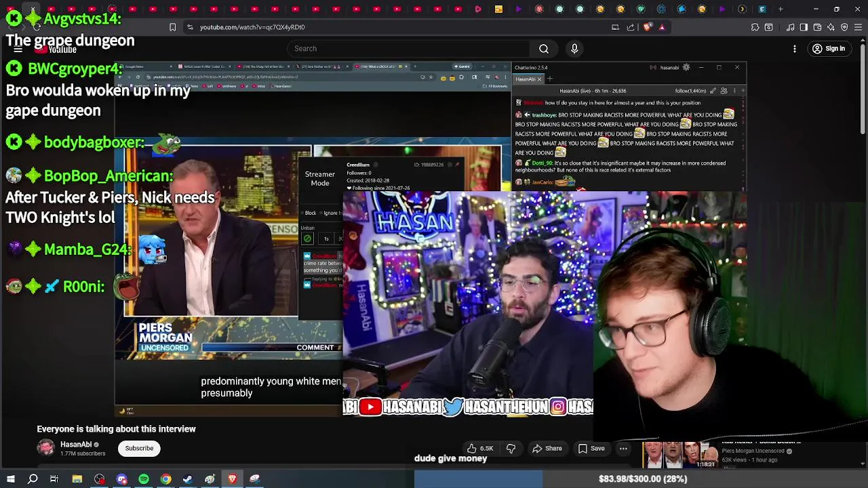
Task: Open a new browser tab with plus
Action: [781, 9]
